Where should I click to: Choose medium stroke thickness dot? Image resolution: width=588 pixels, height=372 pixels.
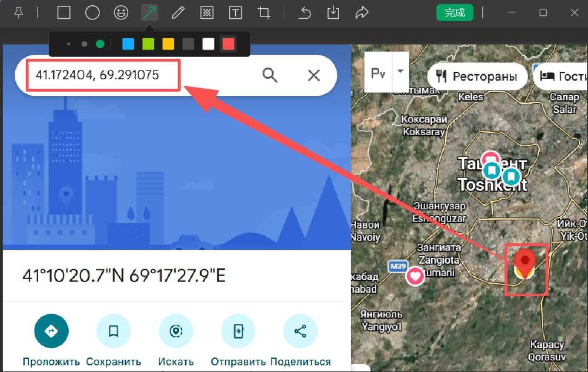click(84, 44)
